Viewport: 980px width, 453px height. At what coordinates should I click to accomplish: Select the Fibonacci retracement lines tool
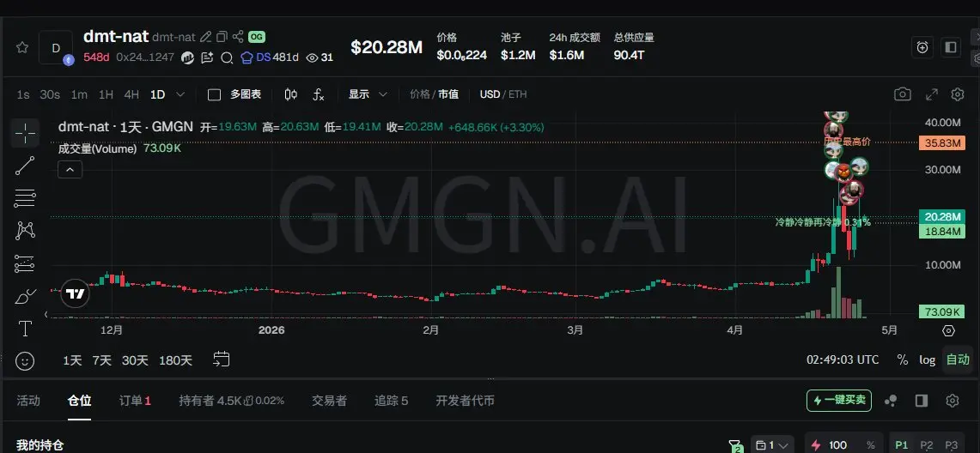pos(25,198)
